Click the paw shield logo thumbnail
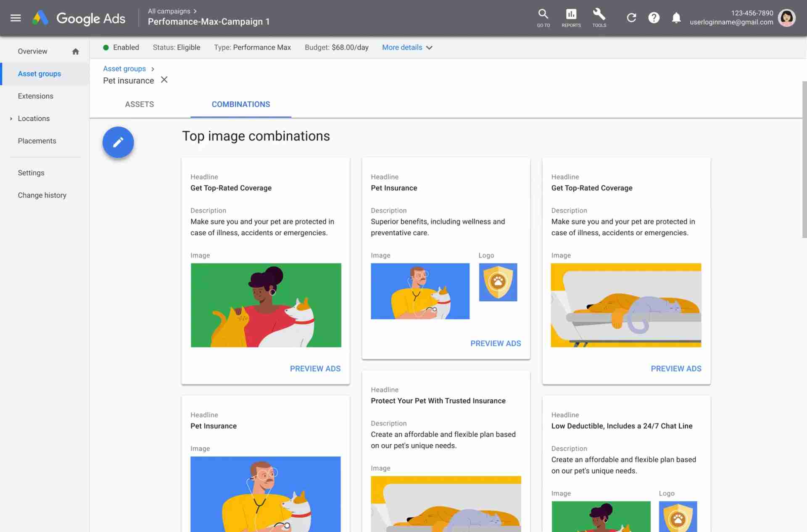The height and width of the screenshot is (532, 807). [x=498, y=282]
